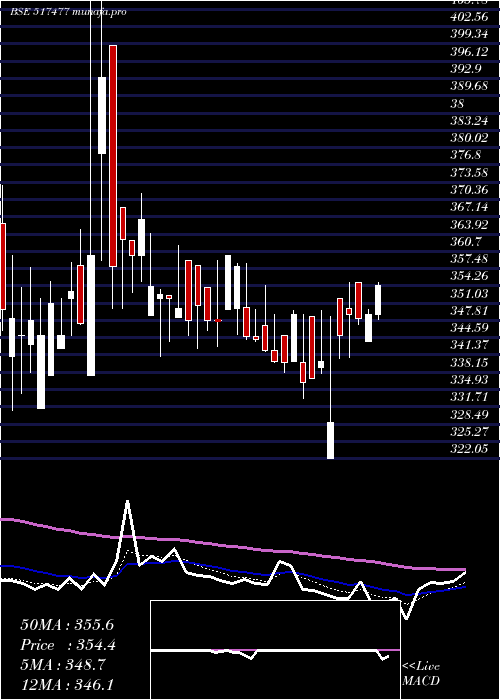This screenshot has width=500, height=700.
Task: Click the 360.7 price axis label
Action: 466,242
